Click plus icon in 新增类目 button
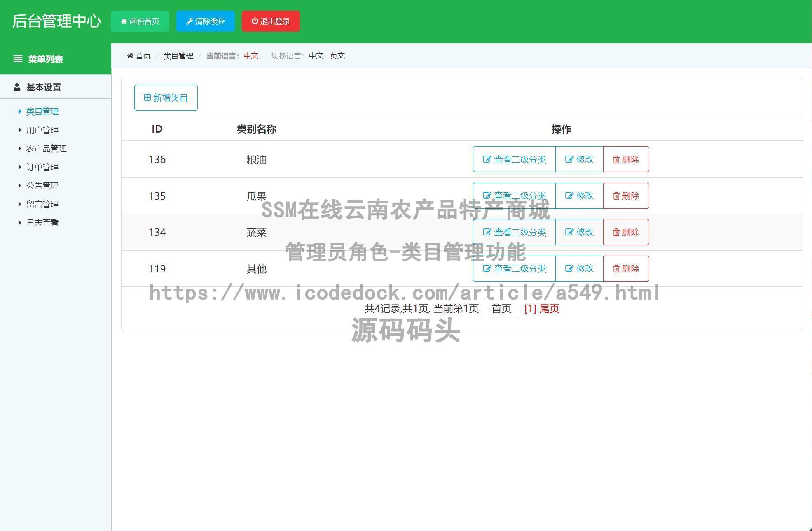Viewport: 812px width, 531px height. click(x=147, y=98)
